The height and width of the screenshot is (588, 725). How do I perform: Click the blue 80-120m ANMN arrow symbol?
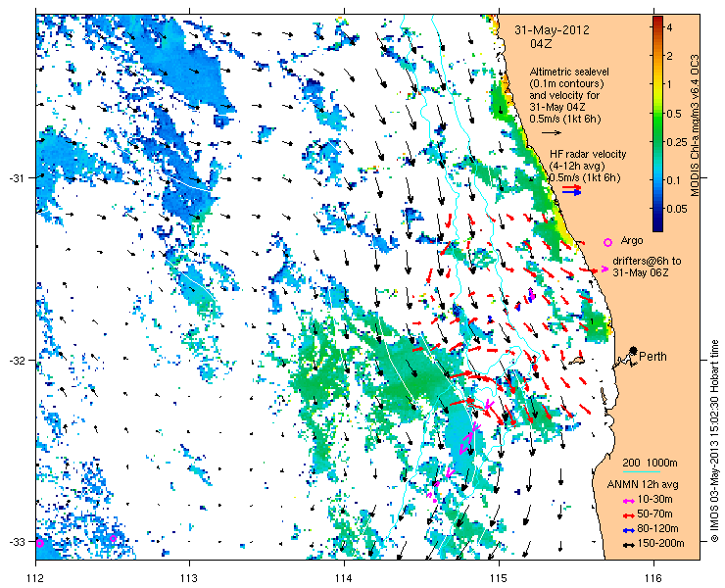(628, 530)
